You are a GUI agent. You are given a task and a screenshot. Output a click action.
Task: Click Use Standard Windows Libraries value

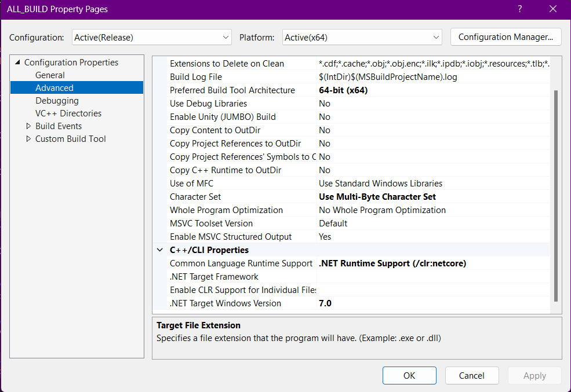[x=380, y=184]
